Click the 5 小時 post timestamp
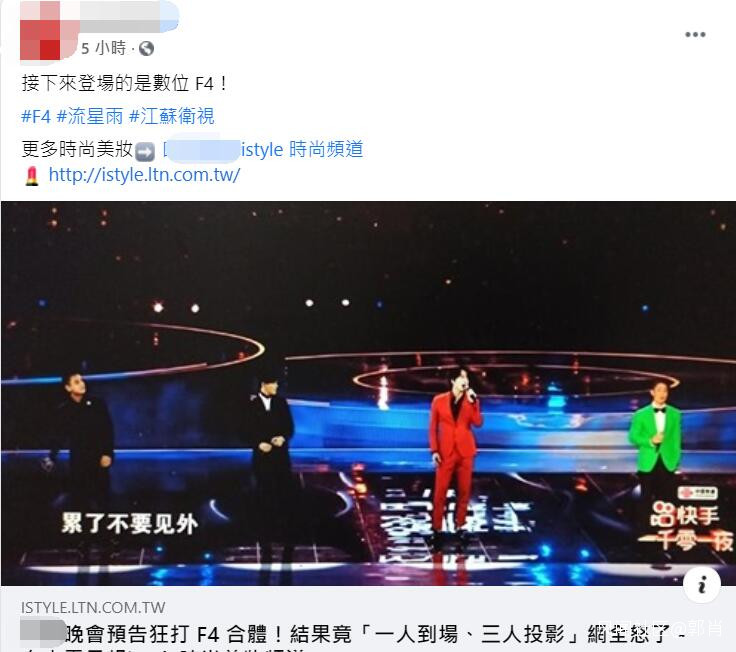 point(104,48)
